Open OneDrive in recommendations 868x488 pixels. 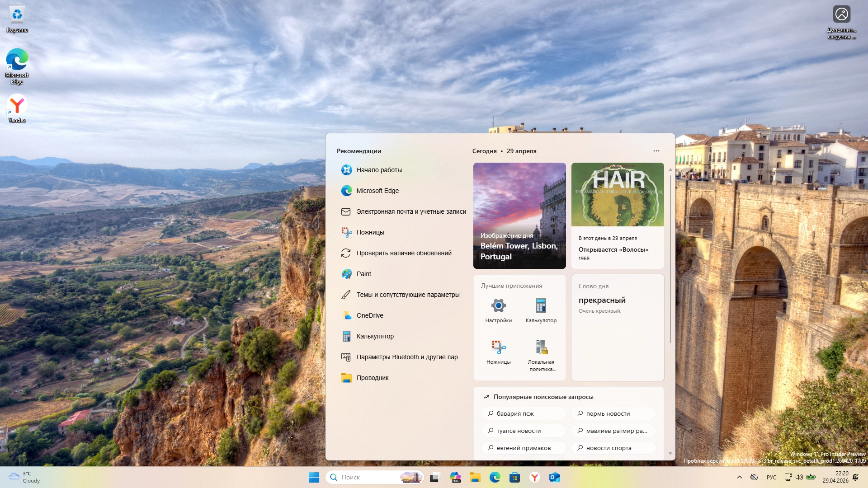pyautogui.click(x=369, y=315)
